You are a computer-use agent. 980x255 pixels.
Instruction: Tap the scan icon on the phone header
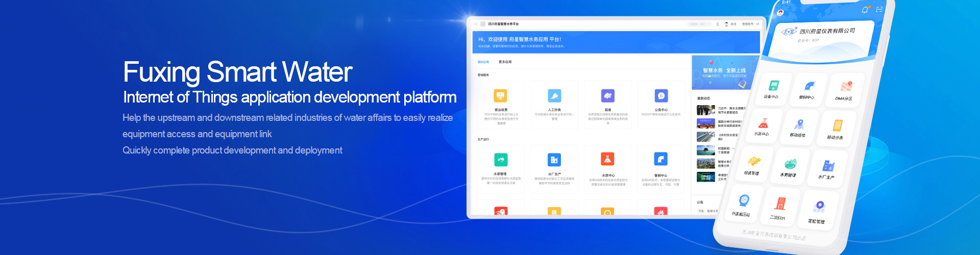coord(879,9)
